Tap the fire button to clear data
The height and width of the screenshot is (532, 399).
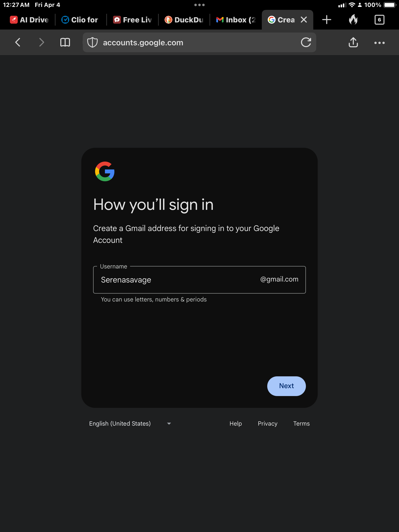[x=353, y=19]
